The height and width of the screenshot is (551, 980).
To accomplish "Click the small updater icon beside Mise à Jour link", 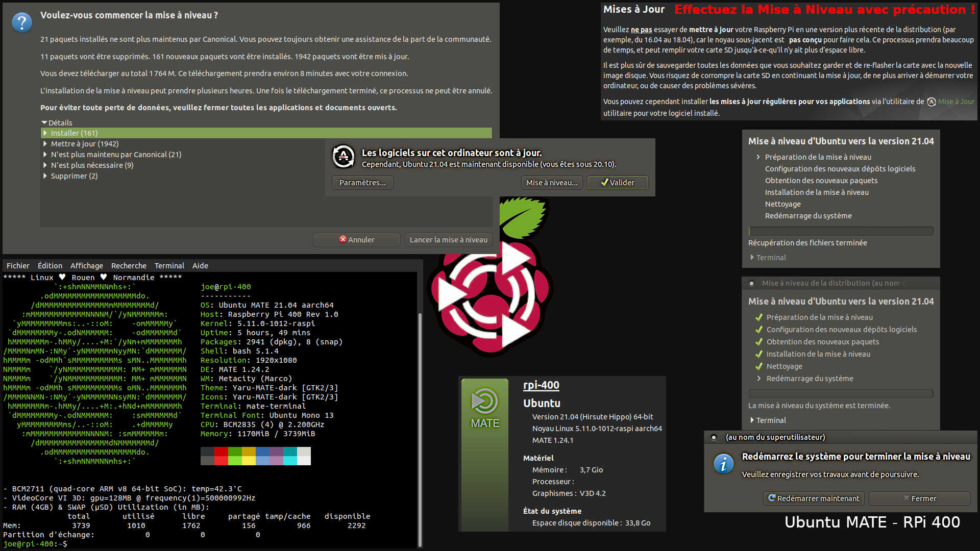I will [931, 102].
